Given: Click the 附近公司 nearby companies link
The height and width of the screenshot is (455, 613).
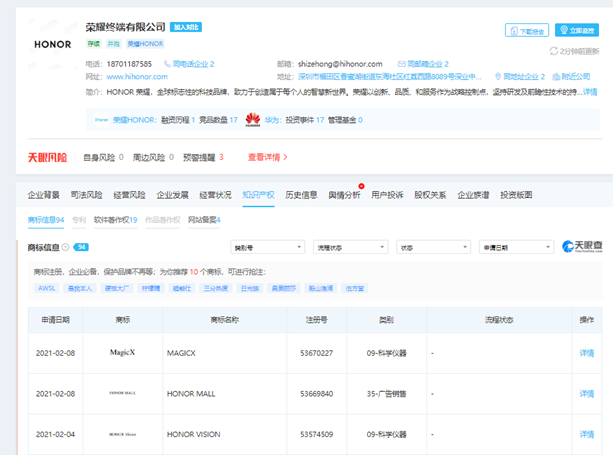Looking at the screenshot, I should [x=571, y=77].
